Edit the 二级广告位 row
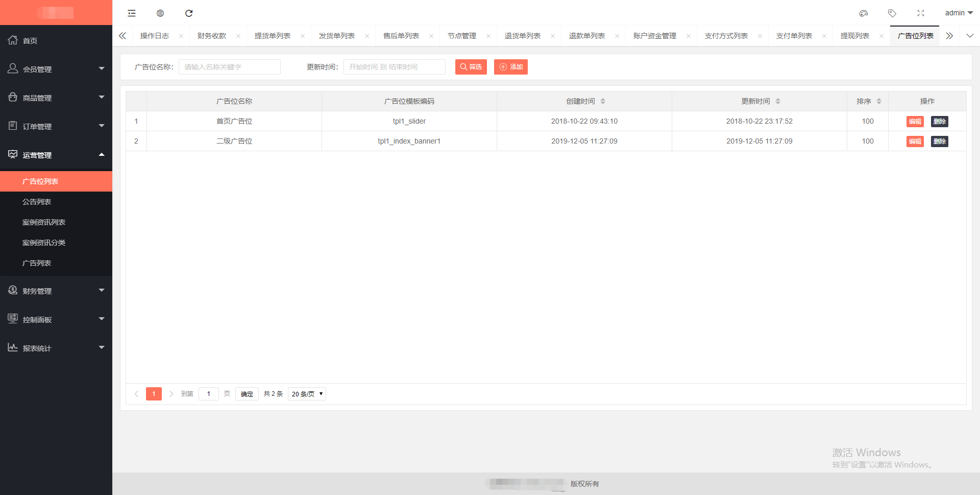This screenshot has width=980, height=495. pos(915,142)
